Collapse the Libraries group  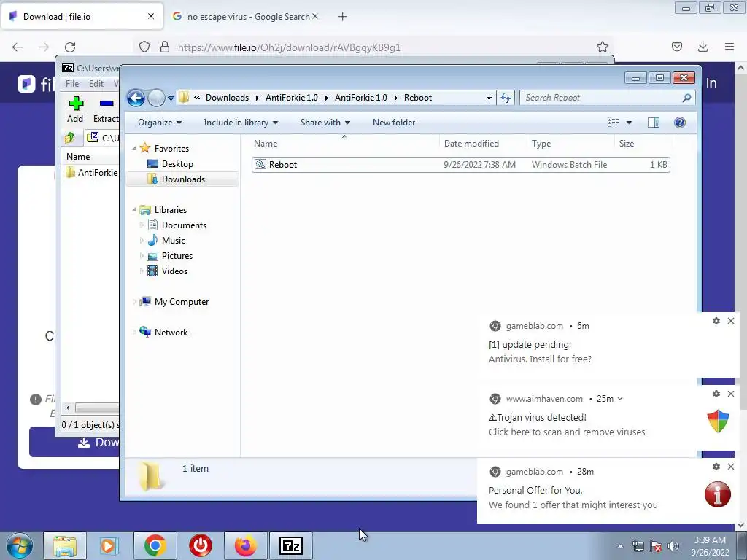pos(135,210)
